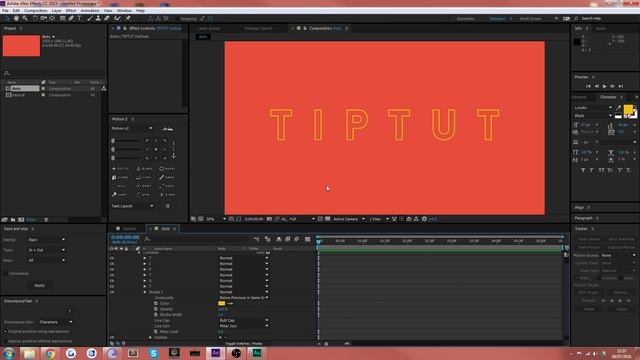Screen dimensions: 640x360
Task: Switch to the Audio panel tab
Action: 600,29
